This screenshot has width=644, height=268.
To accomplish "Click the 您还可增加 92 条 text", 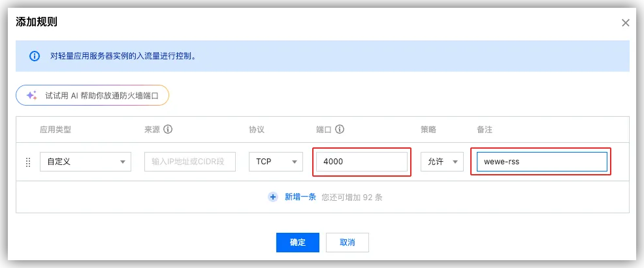I will pyautogui.click(x=351, y=197).
